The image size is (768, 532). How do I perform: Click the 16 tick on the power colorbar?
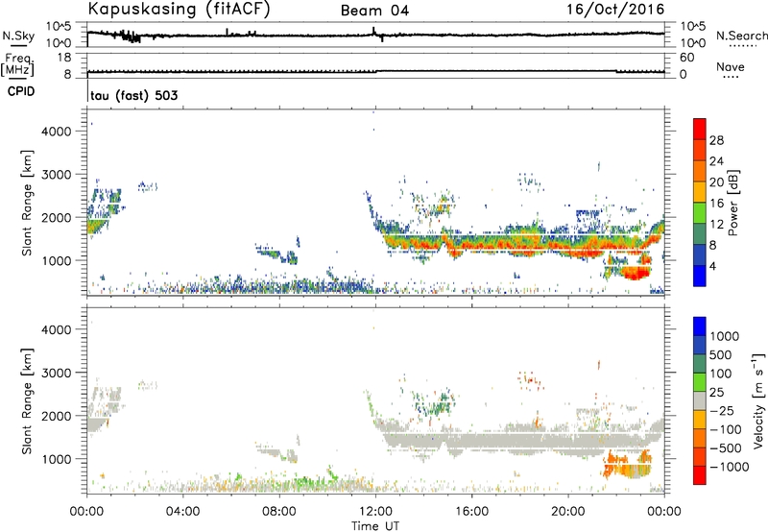point(716,204)
